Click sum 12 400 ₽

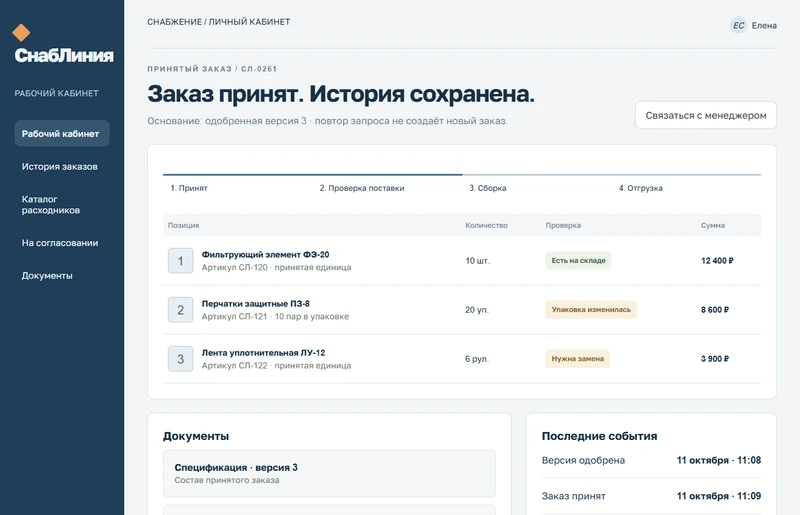tap(717, 261)
